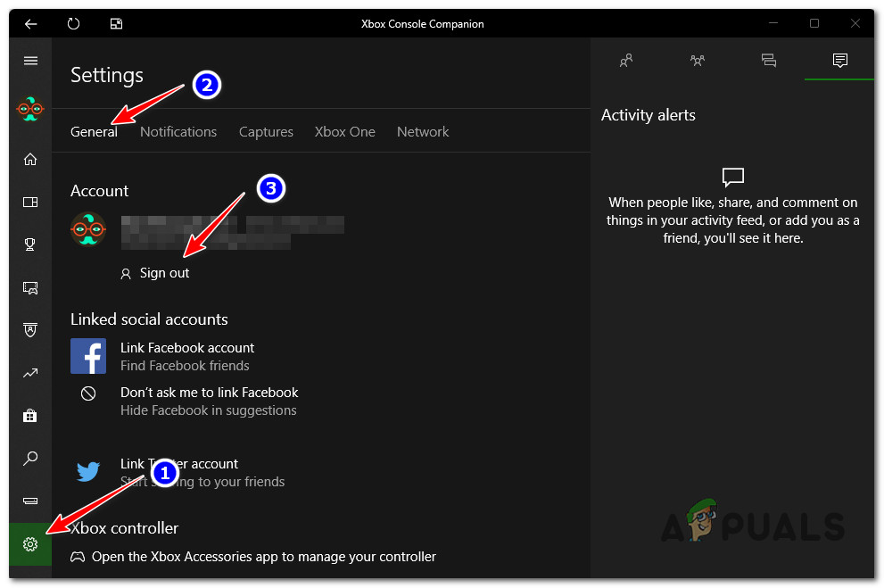
Task: Open the Xbox Accessories app link
Action: 264,557
